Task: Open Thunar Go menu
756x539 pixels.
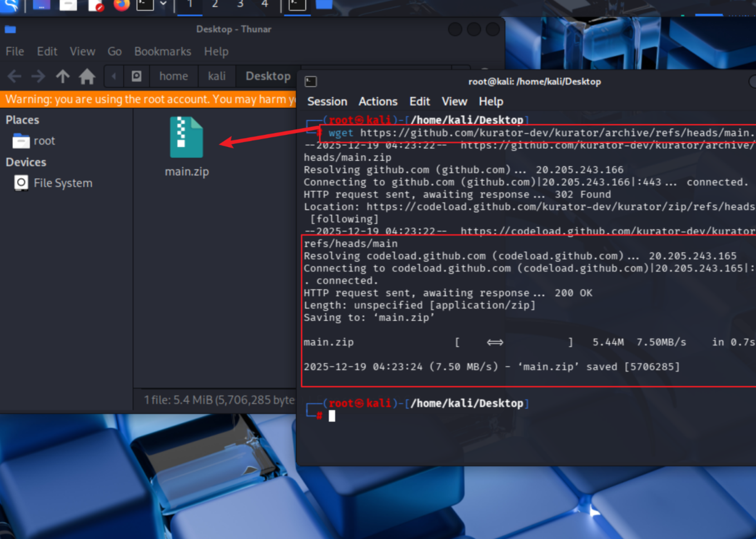Action: pos(114,51)
